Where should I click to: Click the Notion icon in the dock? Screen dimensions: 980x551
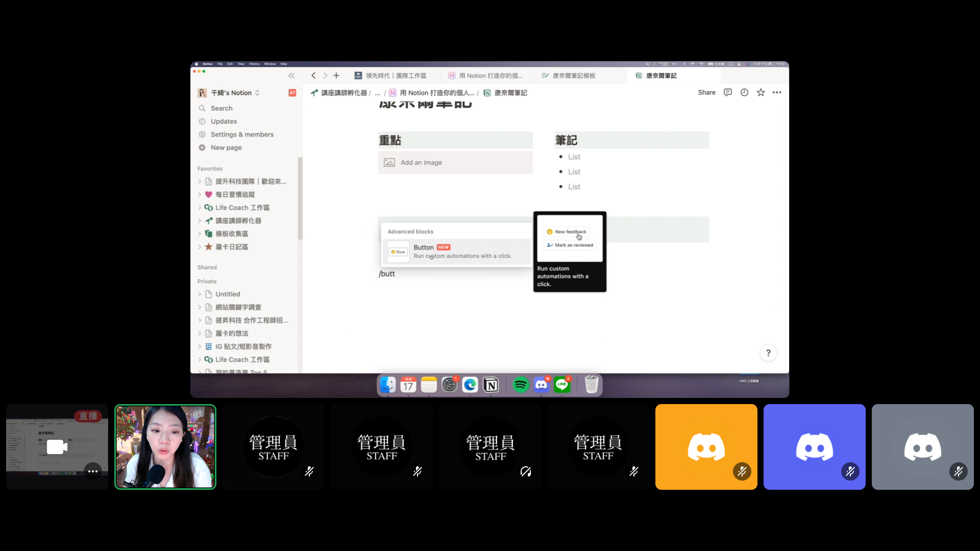click(x=492, y=384)
